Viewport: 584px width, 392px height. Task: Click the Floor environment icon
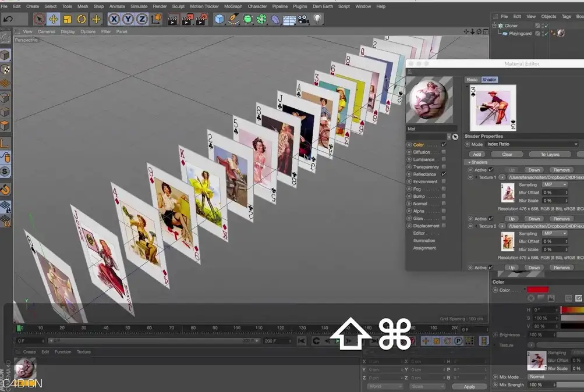click(x=289, y=20)
